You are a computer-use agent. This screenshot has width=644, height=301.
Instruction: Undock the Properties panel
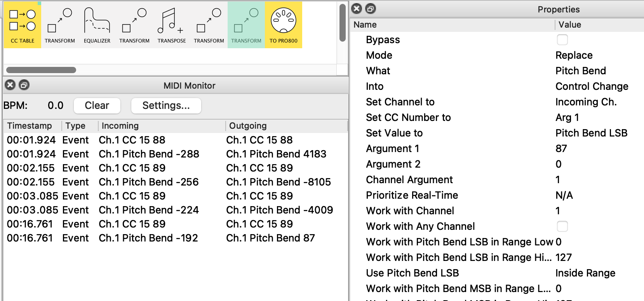tap(371, 9)
